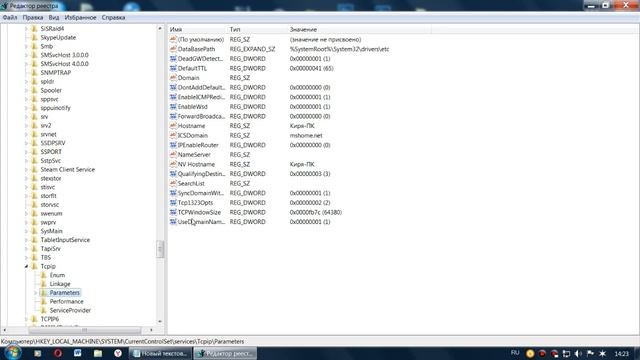Screen dimensions: 640x360
Task: Expand the TBS key arrow
Action: (x=27, y=258)
